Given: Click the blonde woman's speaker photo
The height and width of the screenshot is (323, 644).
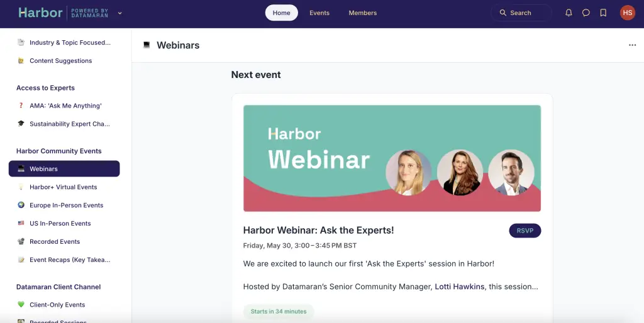Looking at the screenshot, I should point(408,172).
